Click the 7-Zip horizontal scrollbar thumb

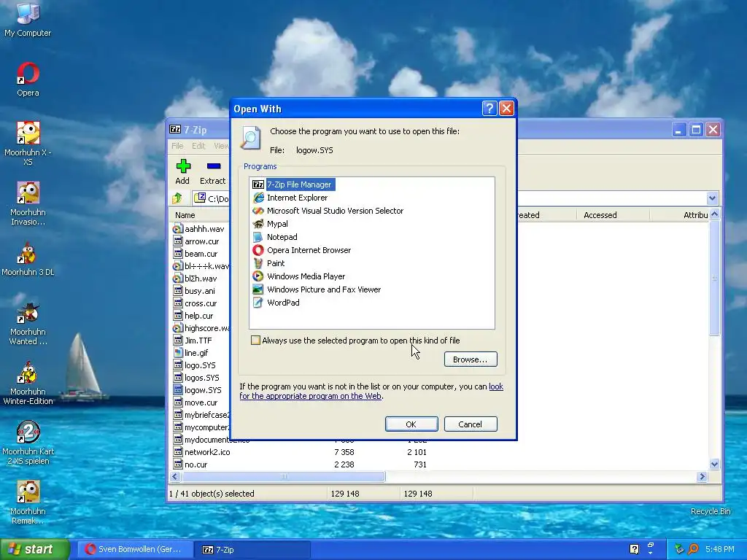pyautogui.click(x=284, y=477)
